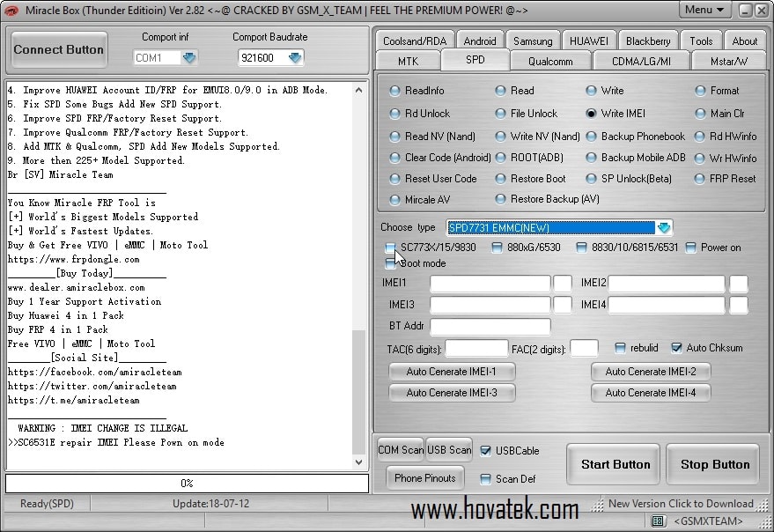
Task: Select Wr HWinfo radio option
Action: 700,159
